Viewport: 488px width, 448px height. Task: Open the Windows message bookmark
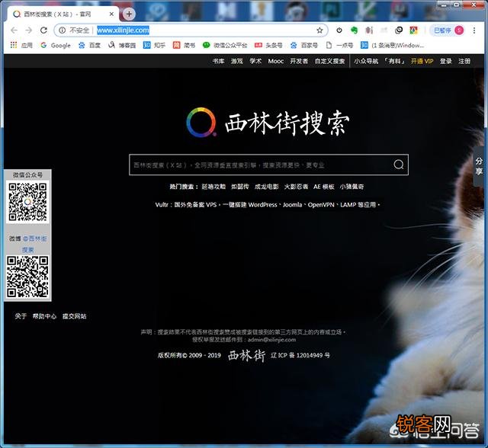(x=393, y=46)
